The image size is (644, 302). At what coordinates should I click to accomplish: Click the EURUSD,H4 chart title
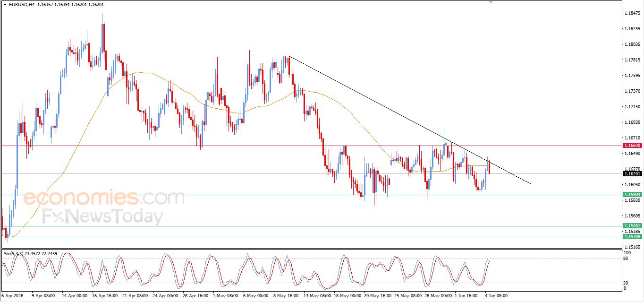click(x=21, y=4)
